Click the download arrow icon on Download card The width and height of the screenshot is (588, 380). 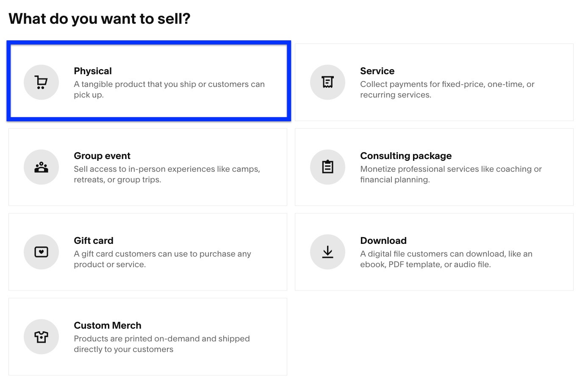pos(327,251)
